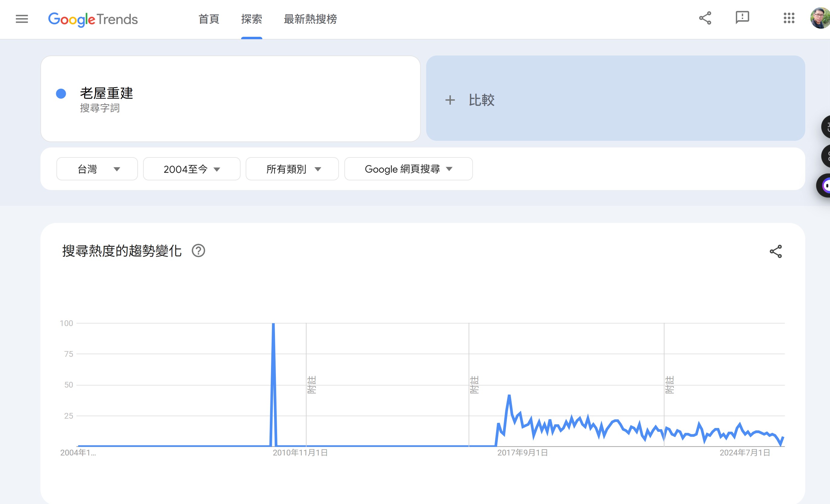The height and width of the screenshot is (504, 830).
Task: Go to the 首頁 tab
Action: [209, 19]
